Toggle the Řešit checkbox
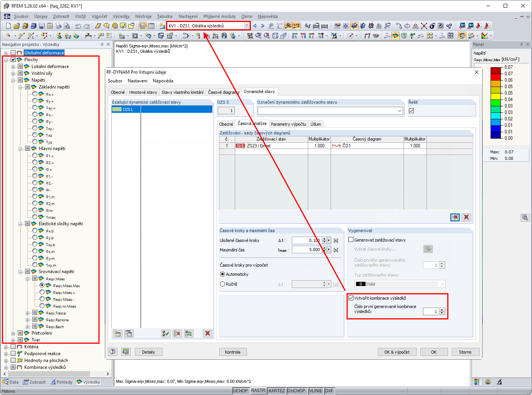The width and height of the screenshot is (532, 395). 412,111
